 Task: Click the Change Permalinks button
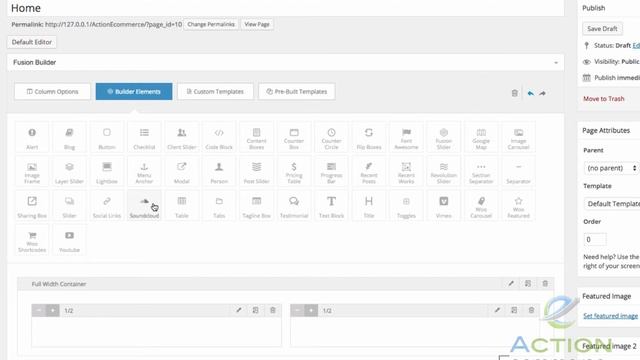point(211,24)
